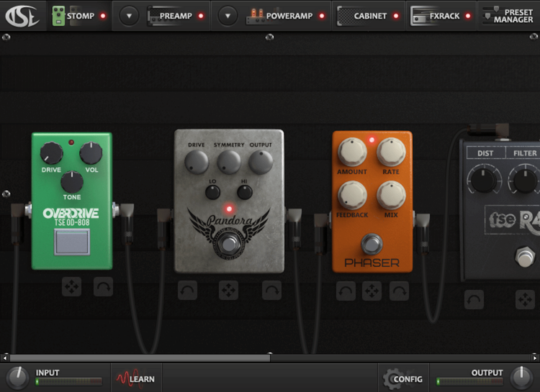Click move icon under Phaser pedal

(x=372, y=291)
